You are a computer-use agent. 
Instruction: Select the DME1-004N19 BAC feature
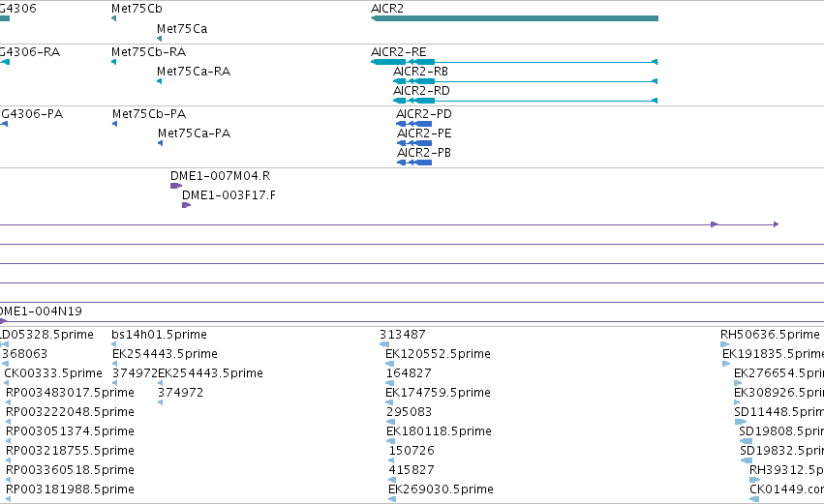point(412,321)
